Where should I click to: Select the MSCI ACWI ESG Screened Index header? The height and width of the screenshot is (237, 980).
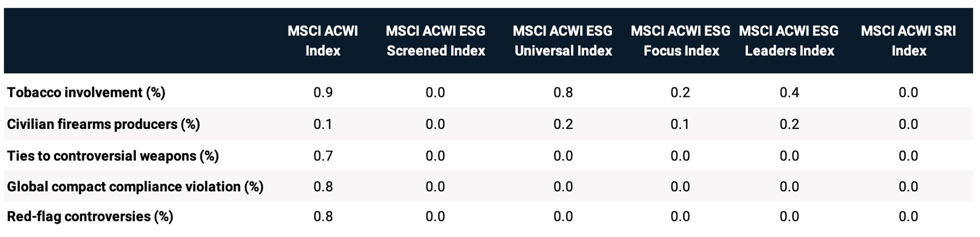[x=435, y=40]
